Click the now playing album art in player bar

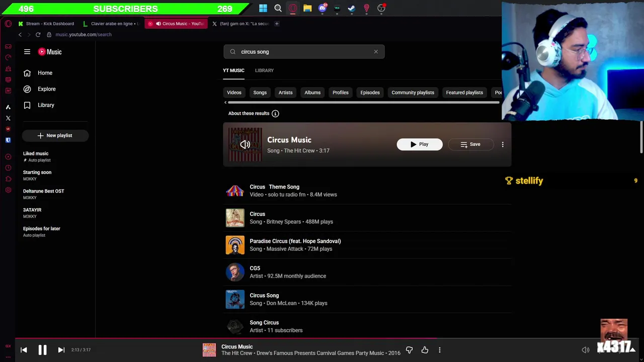(209, 350)
